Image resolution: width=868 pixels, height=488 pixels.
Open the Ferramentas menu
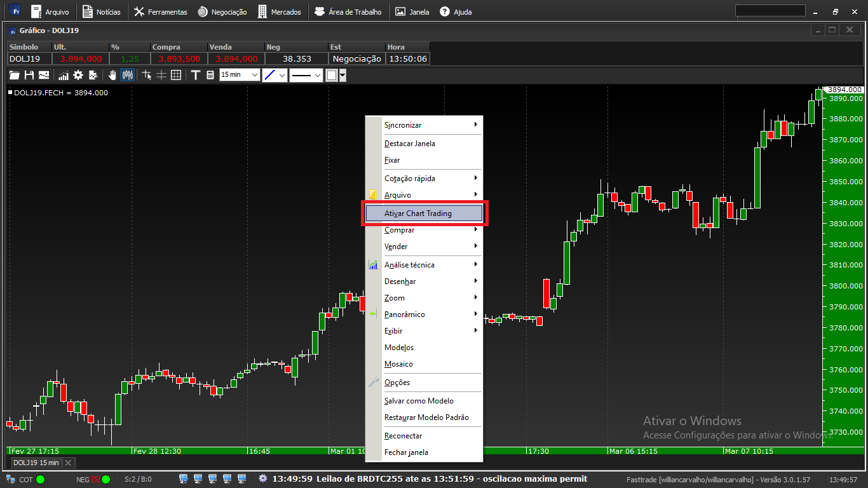[161, 11]
